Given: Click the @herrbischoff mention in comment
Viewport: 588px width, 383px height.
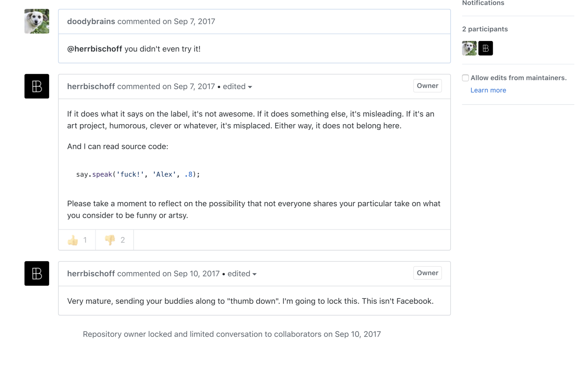Looking at the screenshot, I should (x=95, y=49).
